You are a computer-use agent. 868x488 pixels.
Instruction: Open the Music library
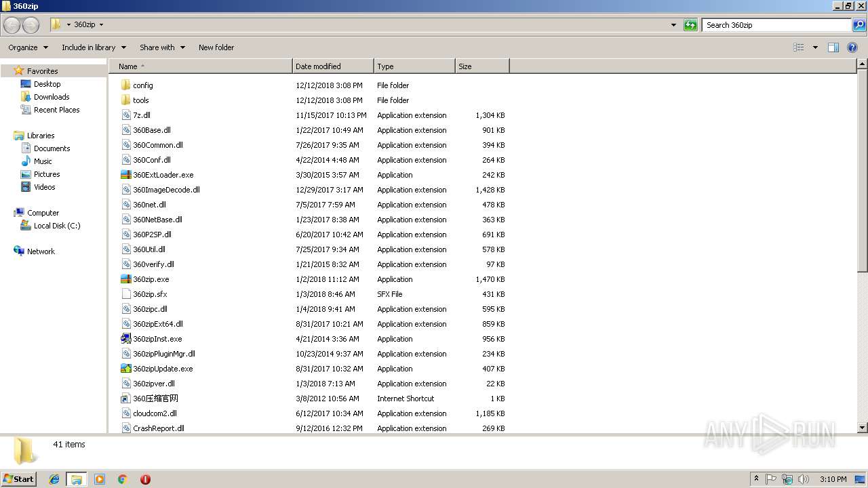tap(43, 161)
